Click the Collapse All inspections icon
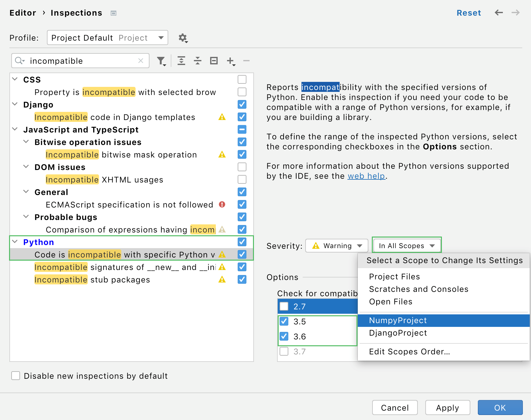531x420 pixels. click(198, 61)
